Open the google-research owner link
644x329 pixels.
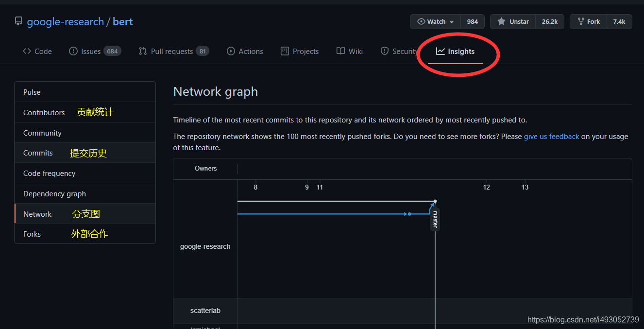click(66, 22)
